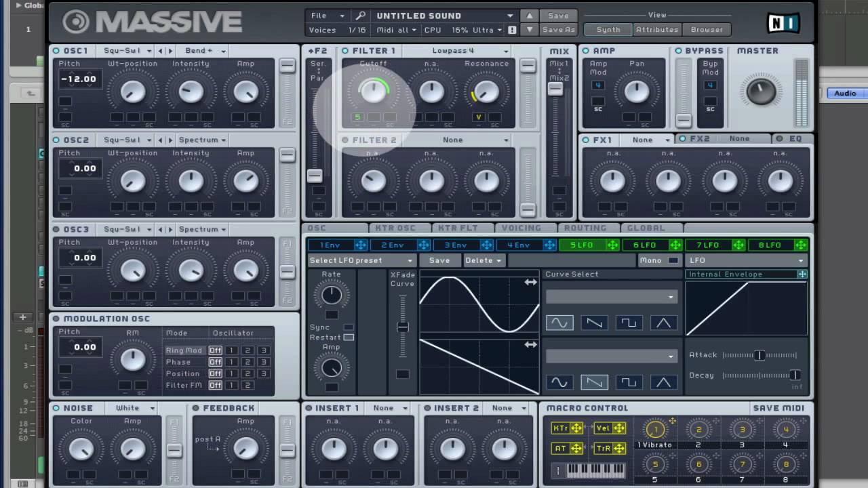The width and height of the screenshot is (868, 488).
Task: Toggle the Modulation OSC power button
Action: point(56,319)
